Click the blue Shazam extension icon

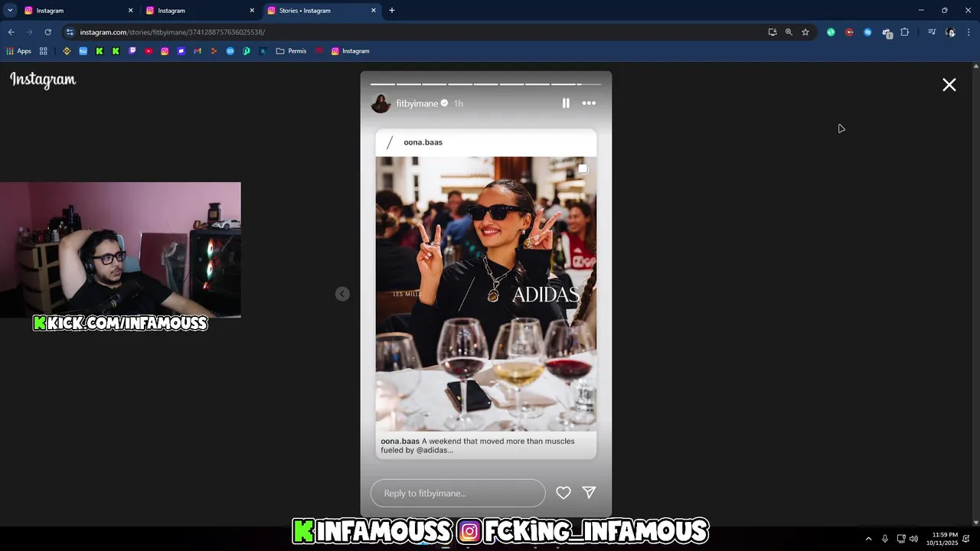click(x=867, y=32)
